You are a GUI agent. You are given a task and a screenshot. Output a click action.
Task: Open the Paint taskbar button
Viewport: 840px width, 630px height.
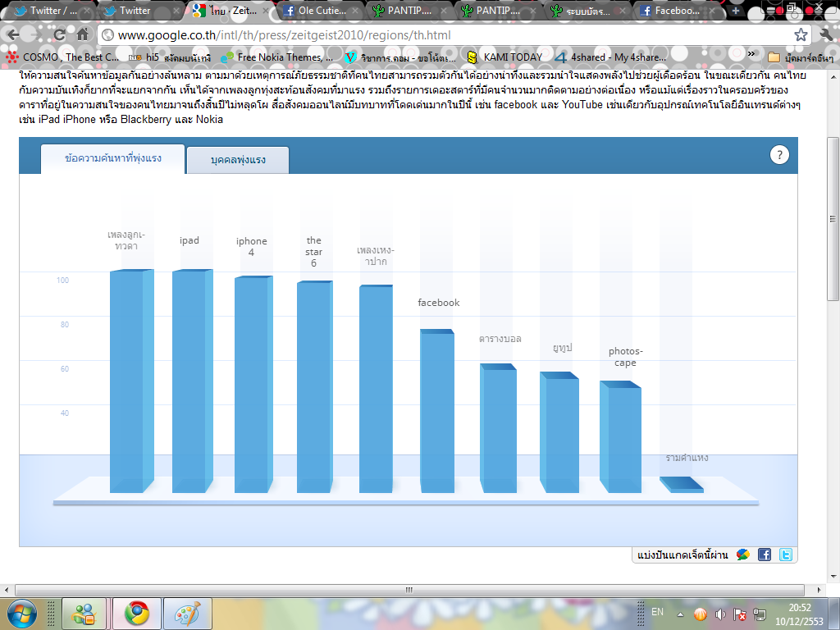(188, 614)
